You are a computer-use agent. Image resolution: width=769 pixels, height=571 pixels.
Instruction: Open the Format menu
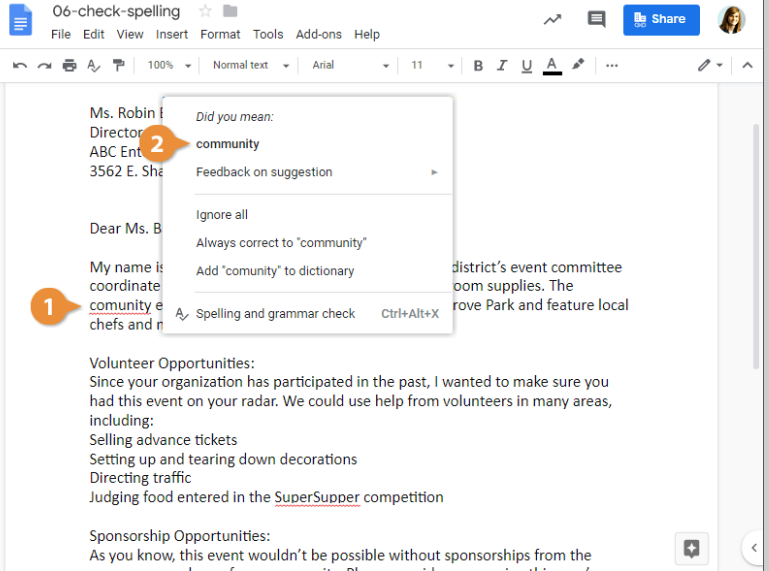coord(220,34)
